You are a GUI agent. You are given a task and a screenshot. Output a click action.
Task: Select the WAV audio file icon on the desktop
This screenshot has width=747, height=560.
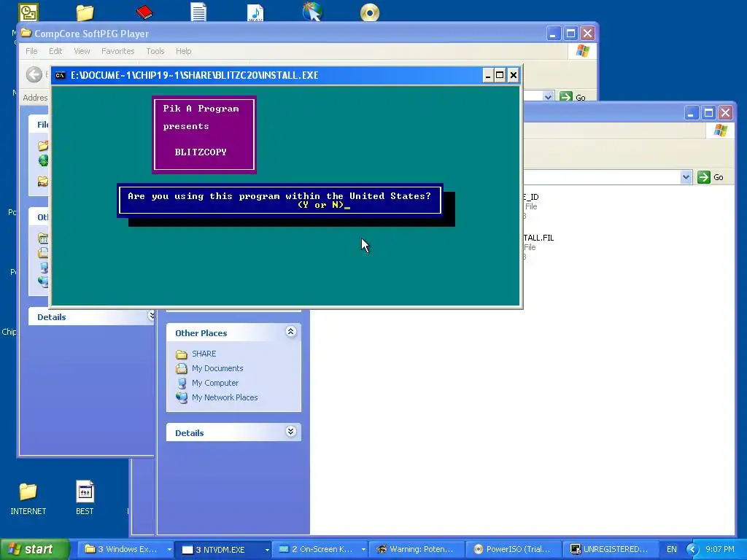(x=255, y=12)
